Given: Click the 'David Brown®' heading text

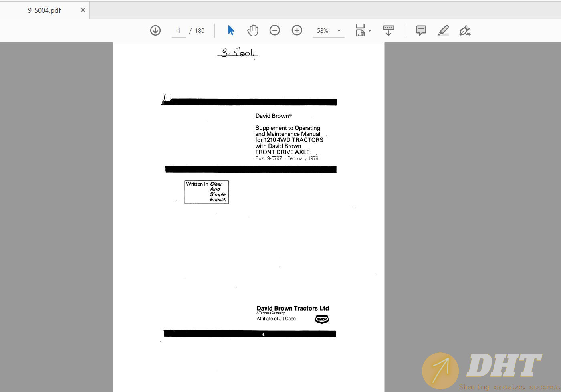Looking at the screenshot, I should click(274, 116).
